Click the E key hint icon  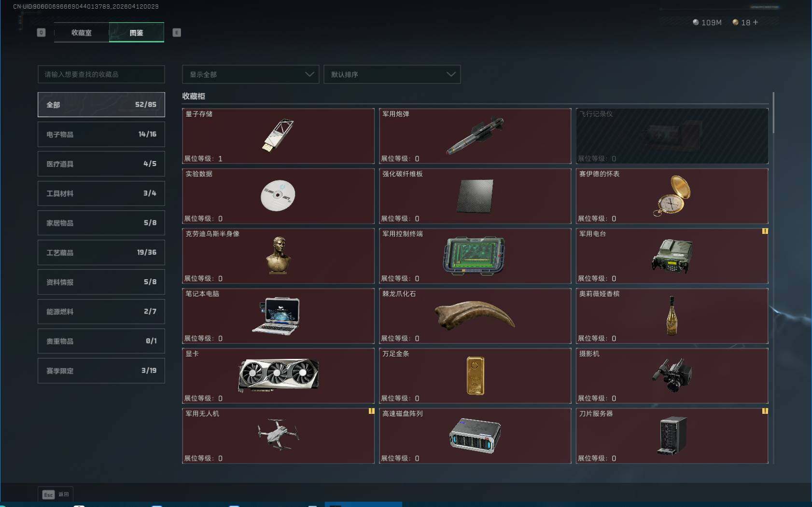[177, 32]
